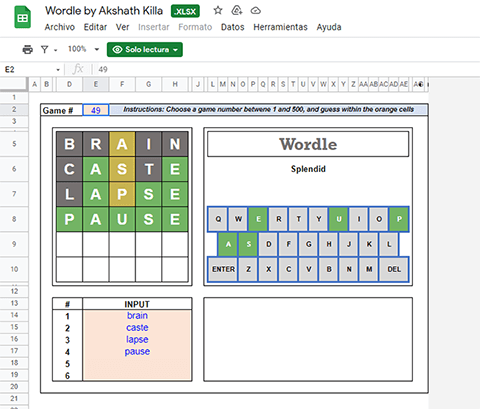
Task: Select the game number cell containing 49
Action: tap(96, 110)
